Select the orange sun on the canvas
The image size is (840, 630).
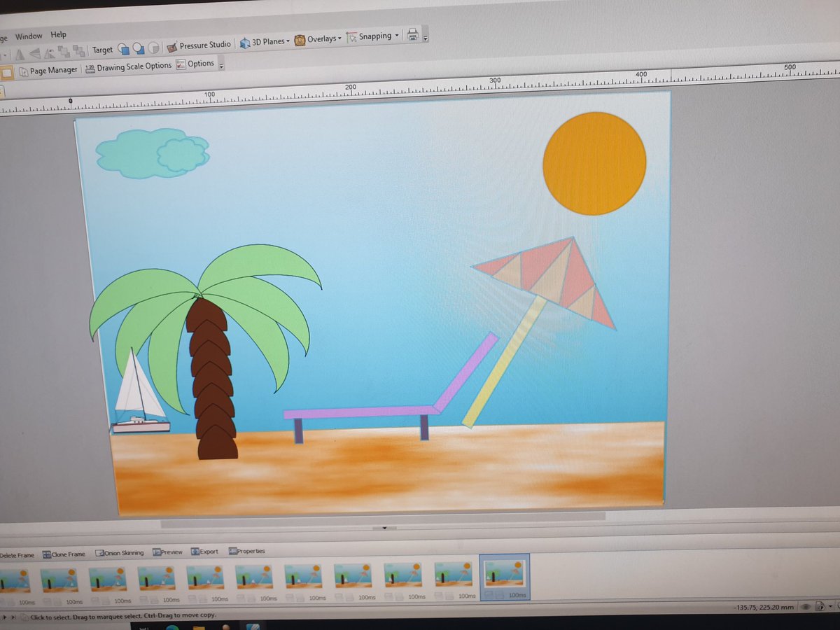click(x=594, y=163)
